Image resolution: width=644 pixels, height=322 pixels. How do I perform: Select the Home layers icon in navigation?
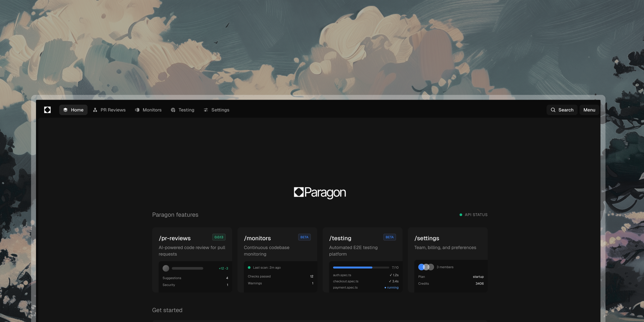pos(66,110)
